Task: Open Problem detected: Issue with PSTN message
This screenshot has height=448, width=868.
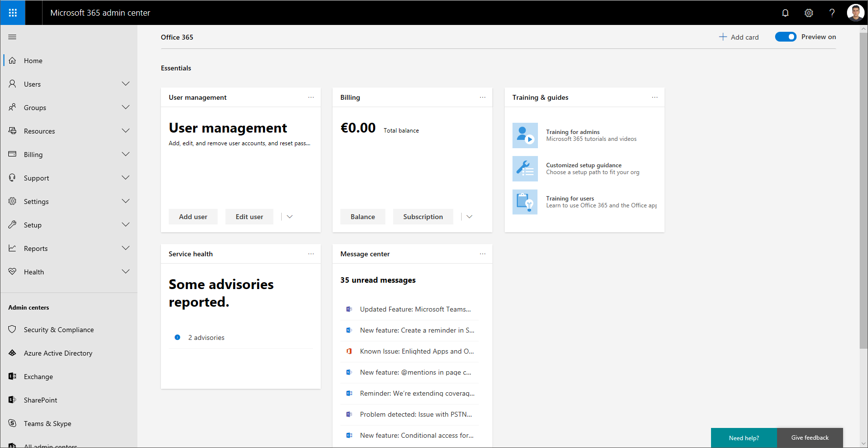Action: tap(409, 414)
